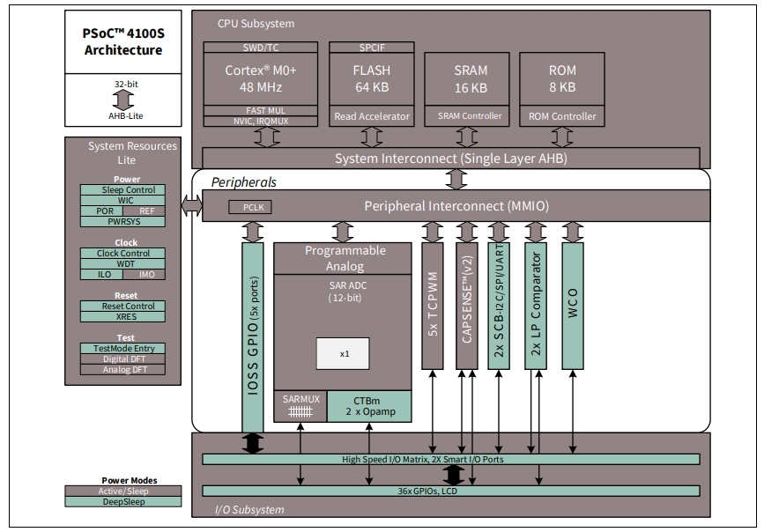This screenshot has height=532, width=764.
Task: Click the NVIC, IRQMUX block
Action: point(261,121)
